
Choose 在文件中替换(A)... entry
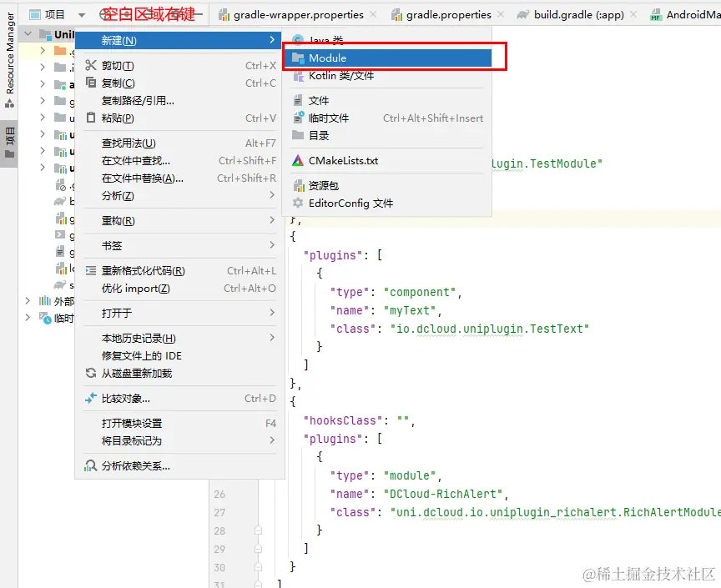(179, 178)
